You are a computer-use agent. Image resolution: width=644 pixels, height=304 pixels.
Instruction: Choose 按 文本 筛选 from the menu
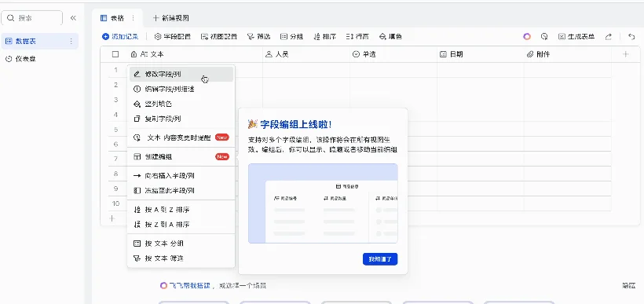(181, 258)
